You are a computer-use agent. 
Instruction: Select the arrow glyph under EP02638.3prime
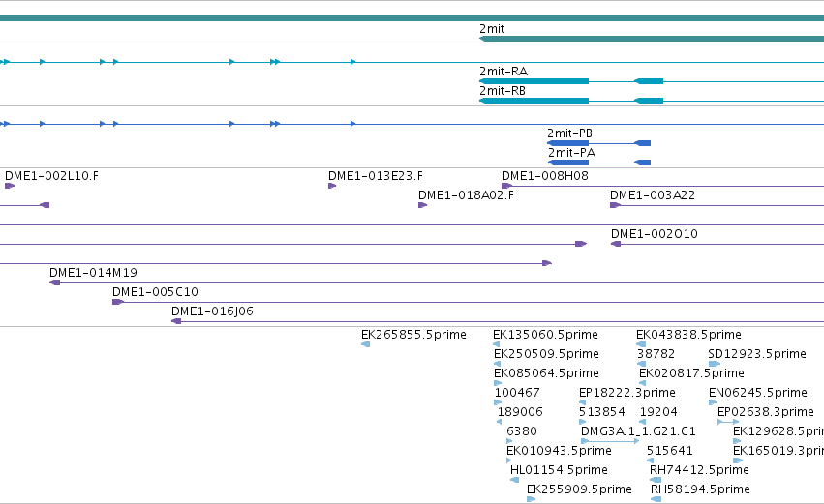click(728, 422)
